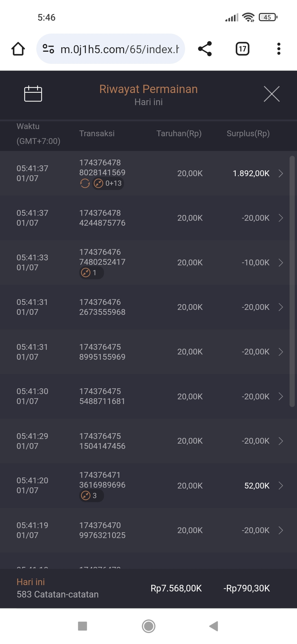Image resolution: width=297 pixels, height=644 pixels.
Task: Click the vertical scrollbar of history list
Action: [x=292, y=281]
